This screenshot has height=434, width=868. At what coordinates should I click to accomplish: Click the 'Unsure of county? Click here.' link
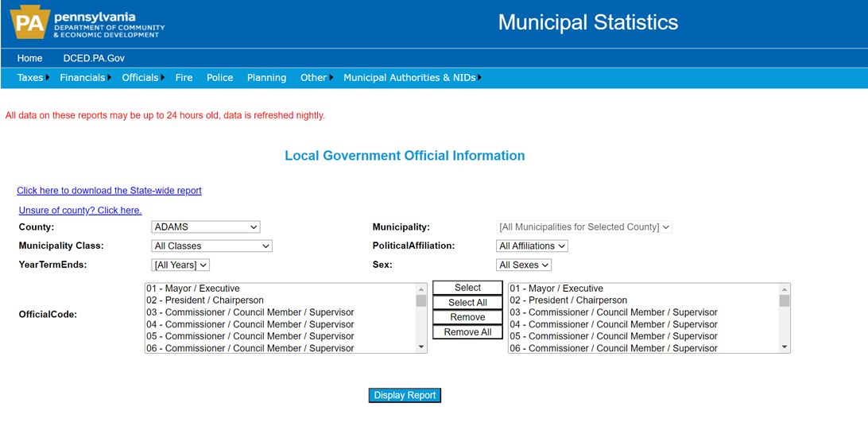tap(80, 211)
